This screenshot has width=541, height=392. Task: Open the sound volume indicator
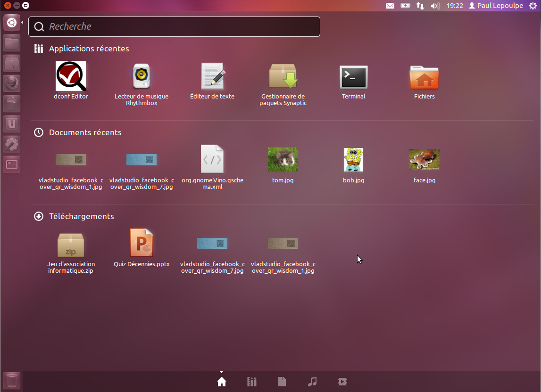coord(435,6)
